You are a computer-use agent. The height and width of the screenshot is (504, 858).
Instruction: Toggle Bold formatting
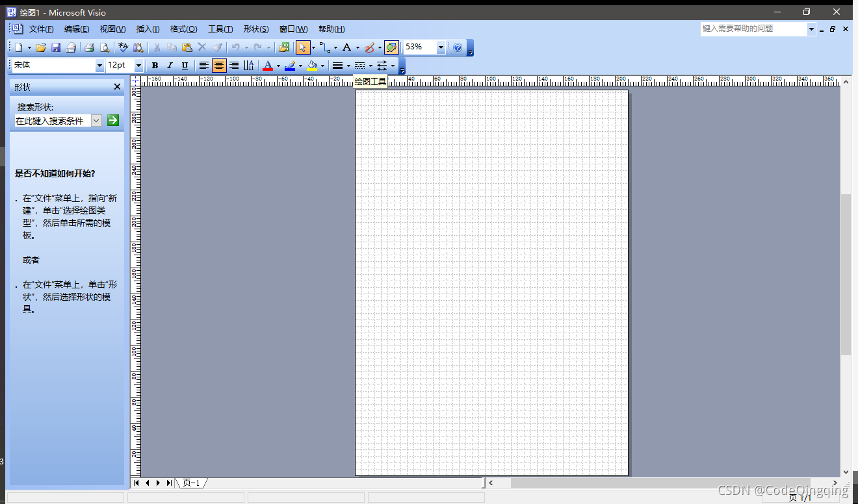[x=155, y=66]
